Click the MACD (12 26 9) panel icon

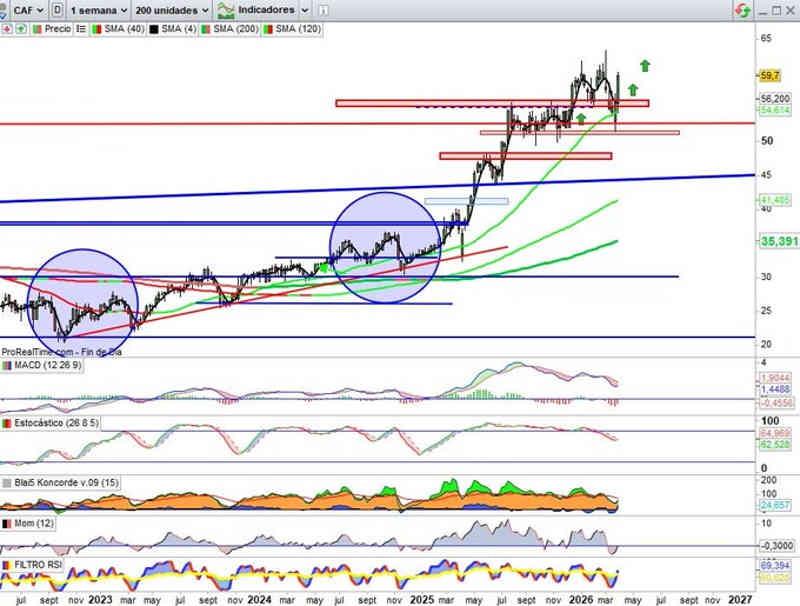pyautogui.click(x=7, y=365)
